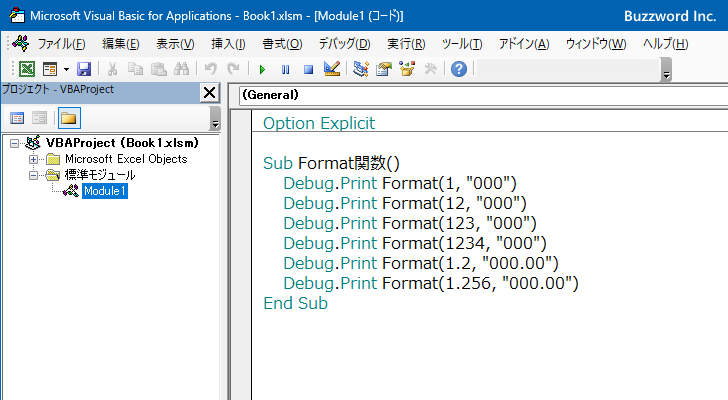
Task: Click the Toolbox wrench icon
Action: click(x=430, y=69)
